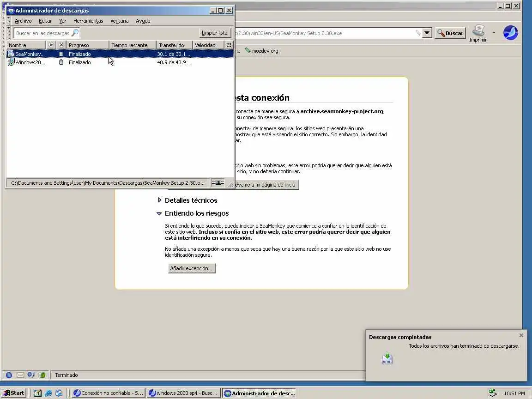Click the 'a mi página de inicio' button
Image resolution: width=532 pixels, height=399 pixels.
(267, 185)
